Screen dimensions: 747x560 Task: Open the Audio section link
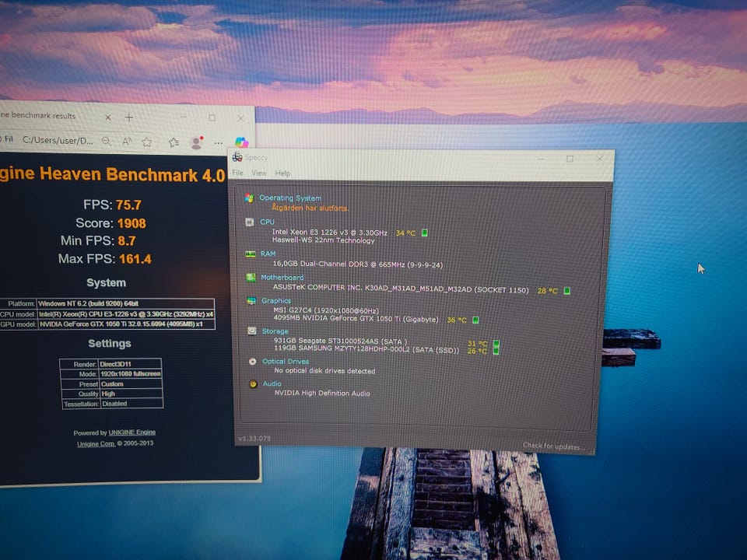[272, 383]
